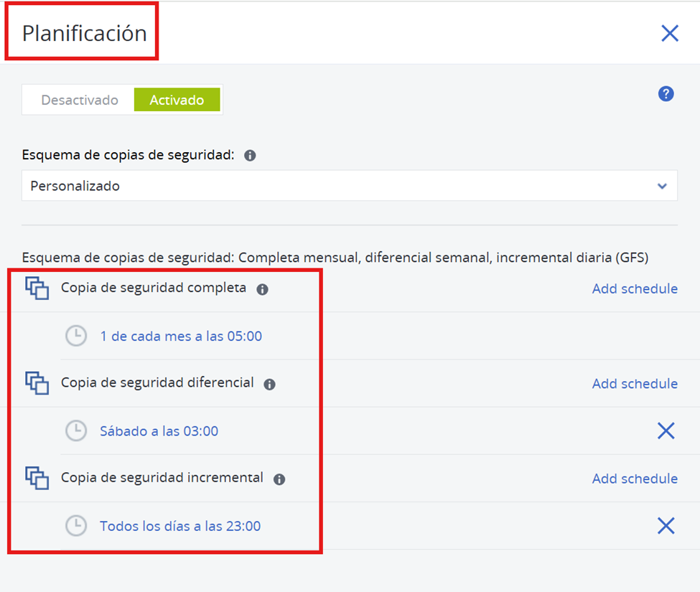The width and height of the screenshot is (700, 592).
Task: Add schedule for incremental backup
Action: pos(634,479)
